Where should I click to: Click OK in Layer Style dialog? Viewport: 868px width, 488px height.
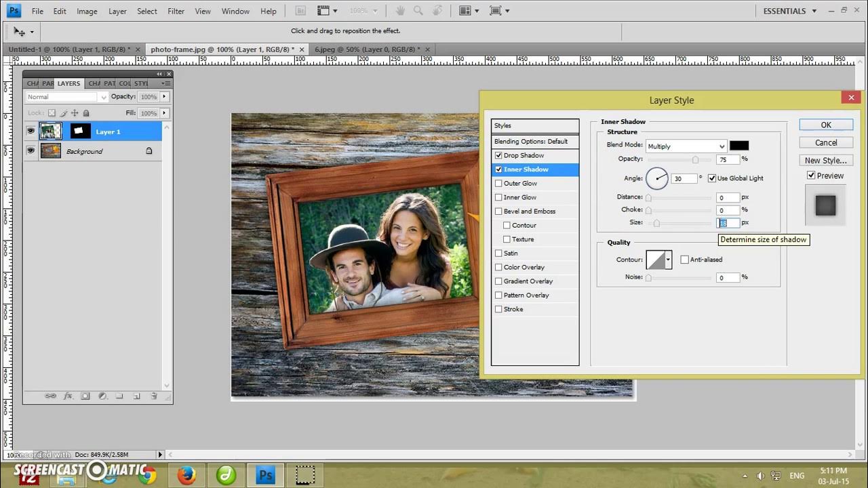pyautogui.click(x=826, y=125)
